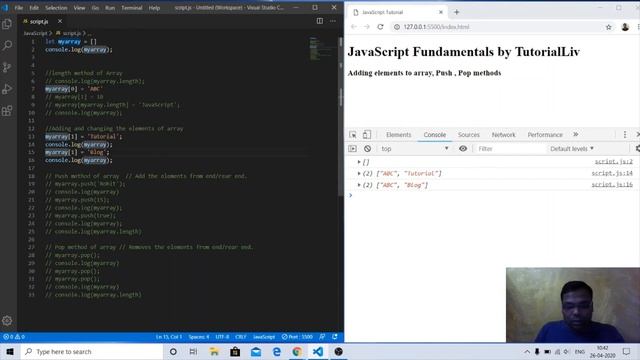The width and height of the screenshot is (640, 360).
Task: Open the Terminal menu
Action: (131, 8)
